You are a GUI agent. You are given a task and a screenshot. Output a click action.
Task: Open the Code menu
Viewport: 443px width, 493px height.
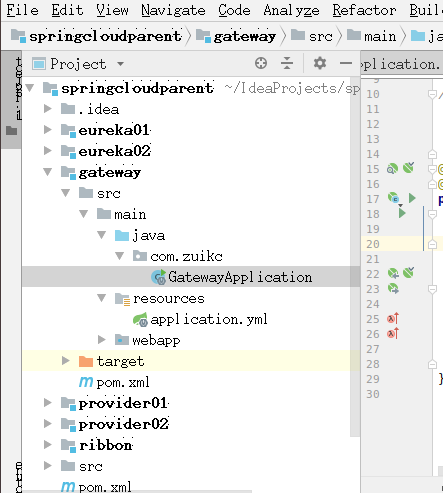pos(234,10)
